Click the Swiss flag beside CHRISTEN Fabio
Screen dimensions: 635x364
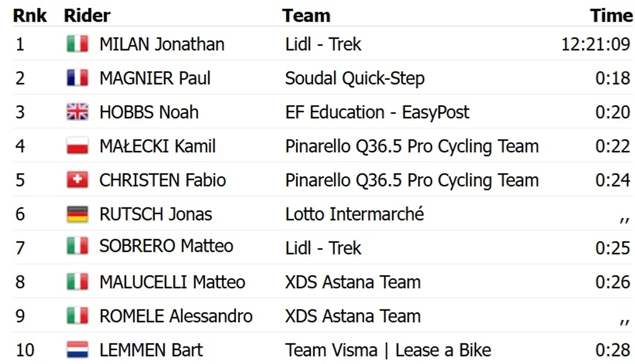tap(77, 180)
